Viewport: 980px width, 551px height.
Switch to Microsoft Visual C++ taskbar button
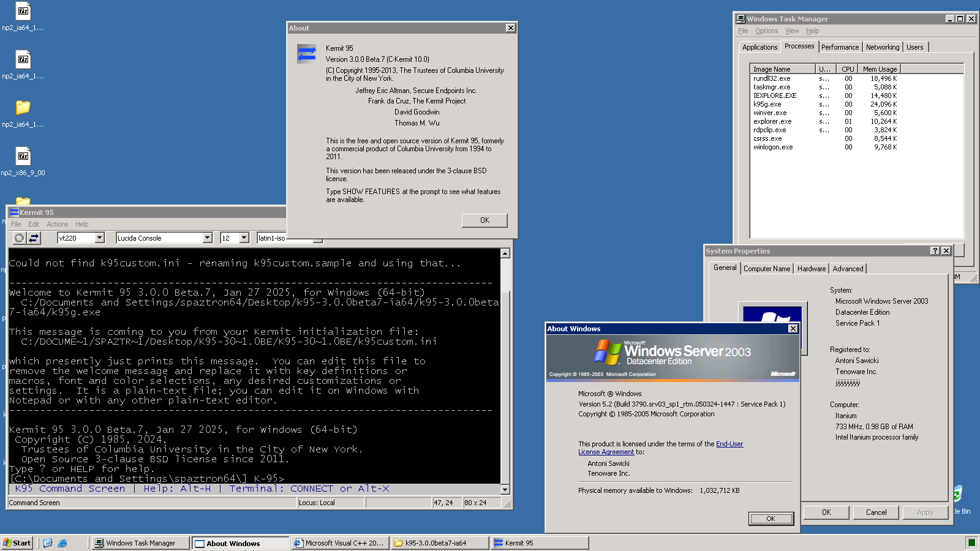click(339, 543)
